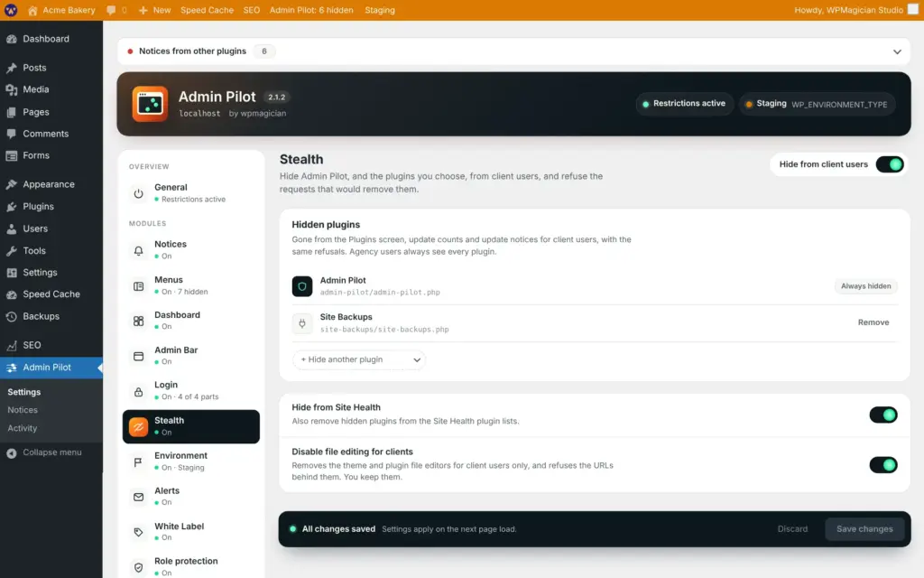Viewport: 924px width, 578px height.
Task: Open Admin Pilot: 6 hidden menu
Action: [311, 10]
